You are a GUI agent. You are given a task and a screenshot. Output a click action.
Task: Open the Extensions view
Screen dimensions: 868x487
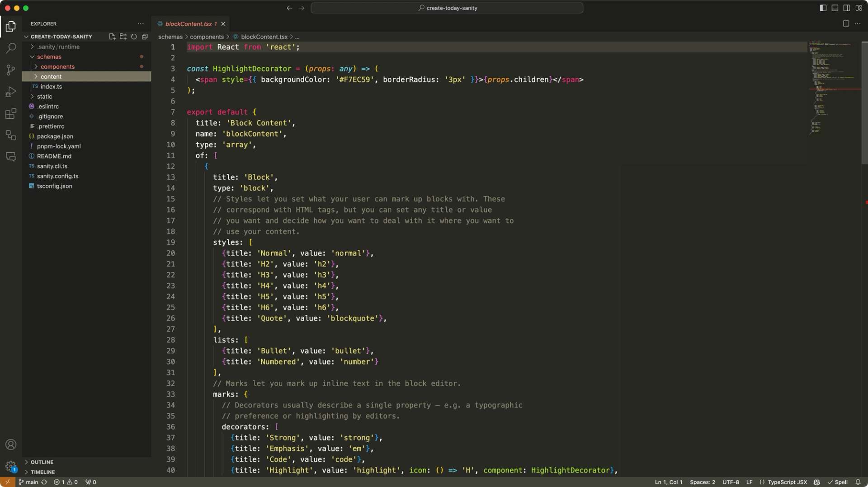(11, 113)
